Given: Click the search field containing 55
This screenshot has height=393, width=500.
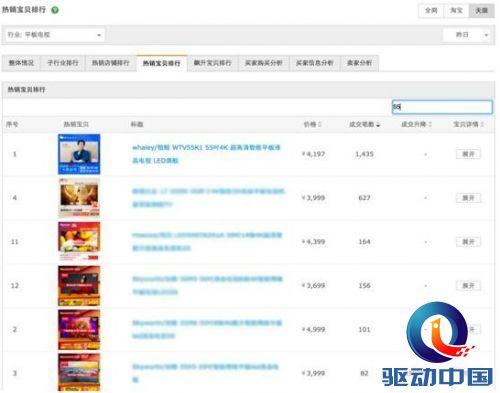Looking at the screenshot, I should pos(442,107).
